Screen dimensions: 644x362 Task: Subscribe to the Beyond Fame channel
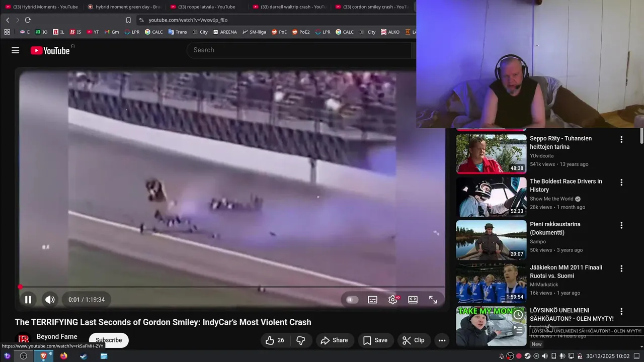[x=109, y=340]
